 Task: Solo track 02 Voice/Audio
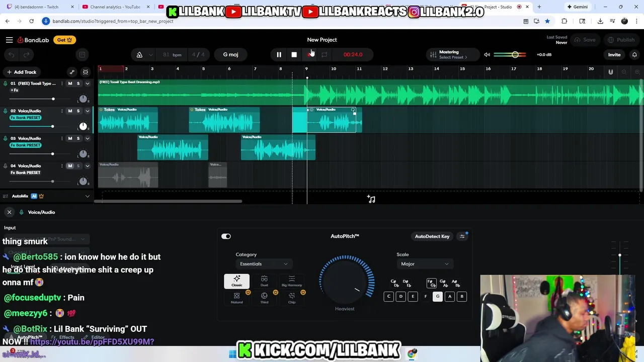click(x=78, y=111)
